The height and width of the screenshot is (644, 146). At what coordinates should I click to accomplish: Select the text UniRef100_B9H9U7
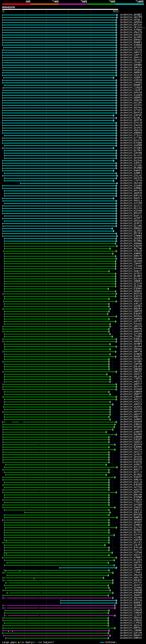coord(131,40)
